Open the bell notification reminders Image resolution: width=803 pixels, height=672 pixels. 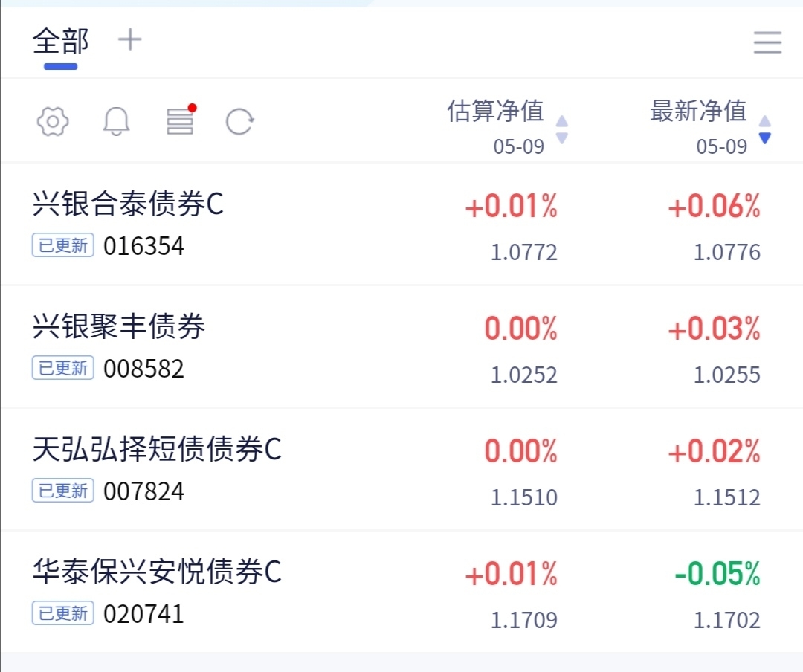click(x=116, y=121)
